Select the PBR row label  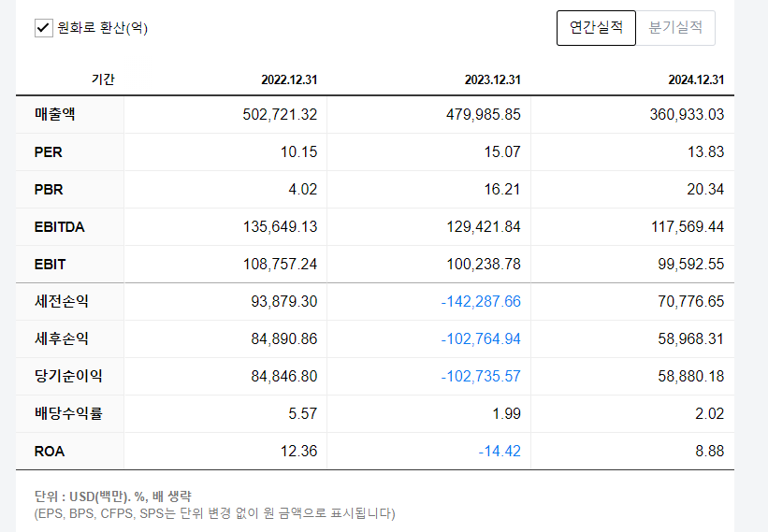tap(49, 190)
